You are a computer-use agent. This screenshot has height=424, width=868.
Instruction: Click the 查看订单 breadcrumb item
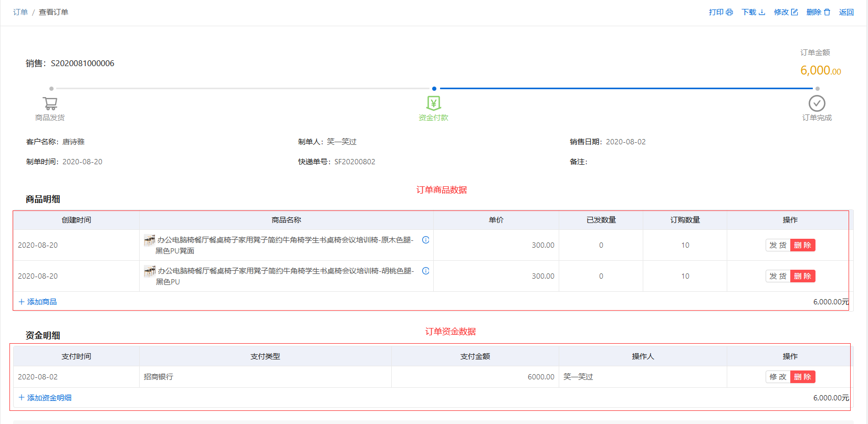54,12
